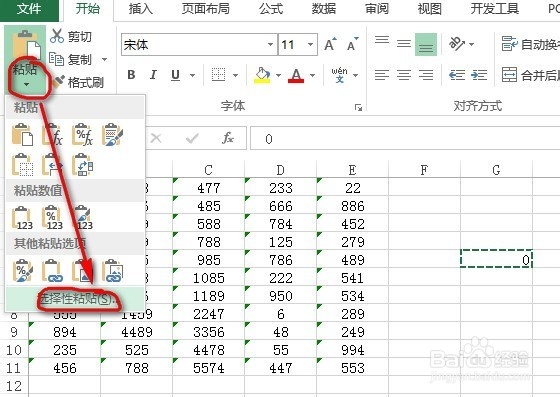Expand orientation dropdown arrow
This screenshot has width=560, height=397.
point(471,45)
